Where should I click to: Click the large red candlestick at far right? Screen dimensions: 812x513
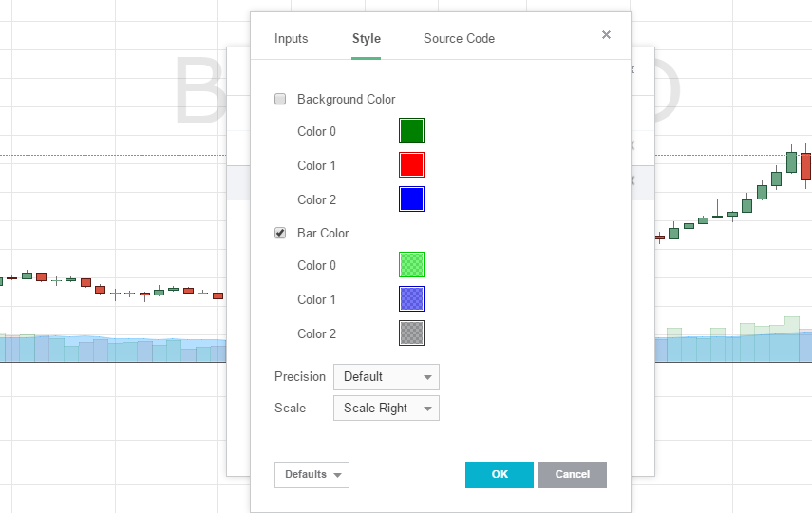point(805,166)
